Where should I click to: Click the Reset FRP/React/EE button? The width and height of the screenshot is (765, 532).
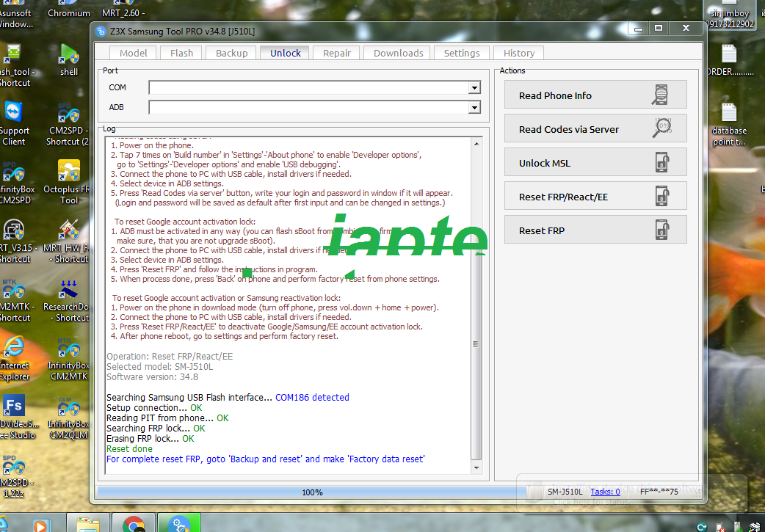pos(595,196)
